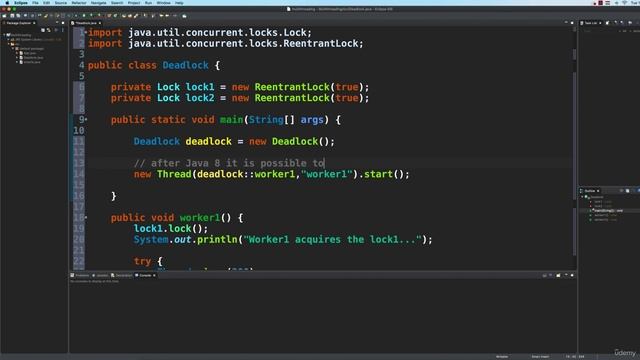This screenshot has width=640, height=360.
Task: Select the Package Explorer tab
Action: (x=19, y=23)
